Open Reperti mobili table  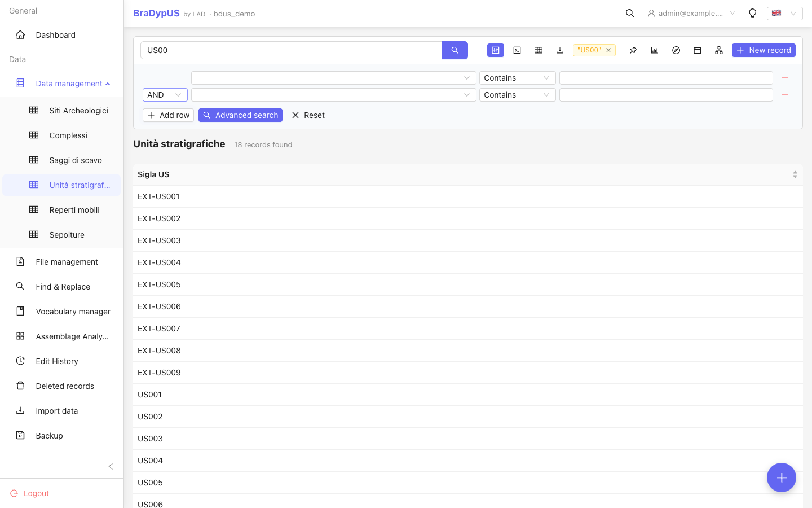pos(62,210)
